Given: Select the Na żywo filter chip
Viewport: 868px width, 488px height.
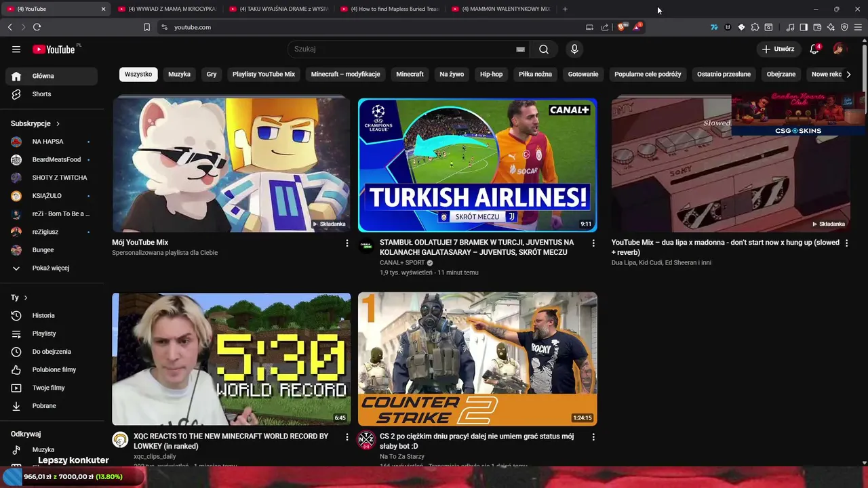Looking at the screenshot, I should click(x=452, y=74).
